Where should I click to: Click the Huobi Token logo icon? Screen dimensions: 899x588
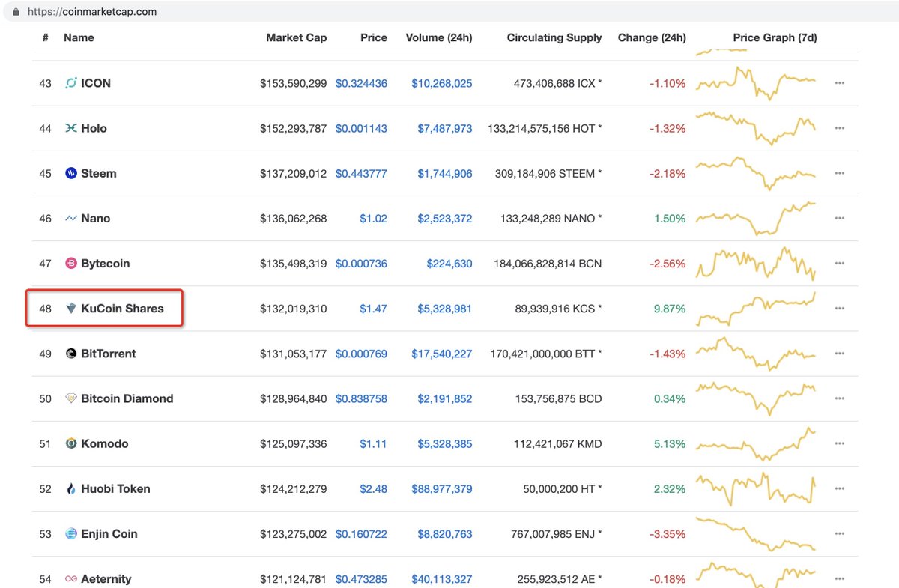click(71, 488)
